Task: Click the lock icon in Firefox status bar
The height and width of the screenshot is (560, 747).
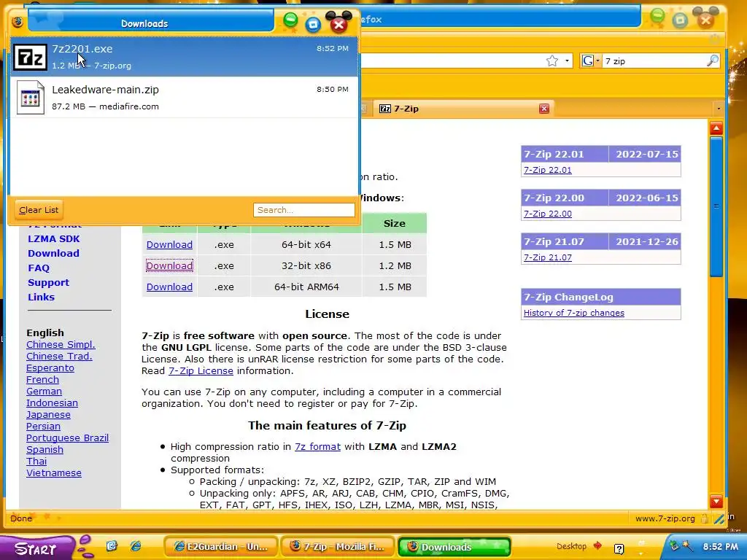Action: [705, 518]
